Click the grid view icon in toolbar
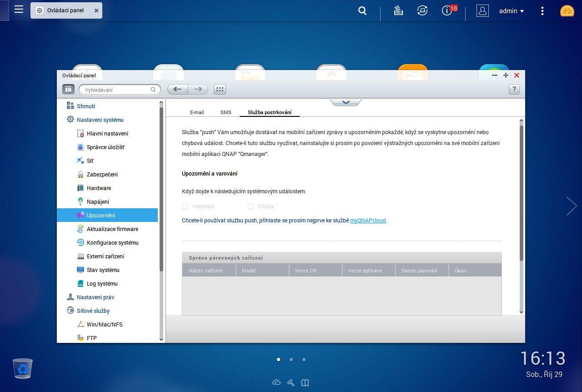This screenshot has height=392, width=582. point(220,90)
